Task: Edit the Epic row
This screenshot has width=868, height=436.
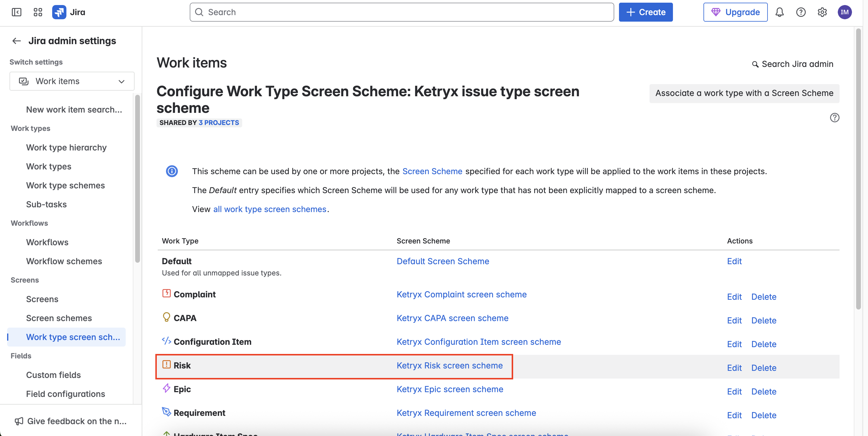Action: click(734, 392)
